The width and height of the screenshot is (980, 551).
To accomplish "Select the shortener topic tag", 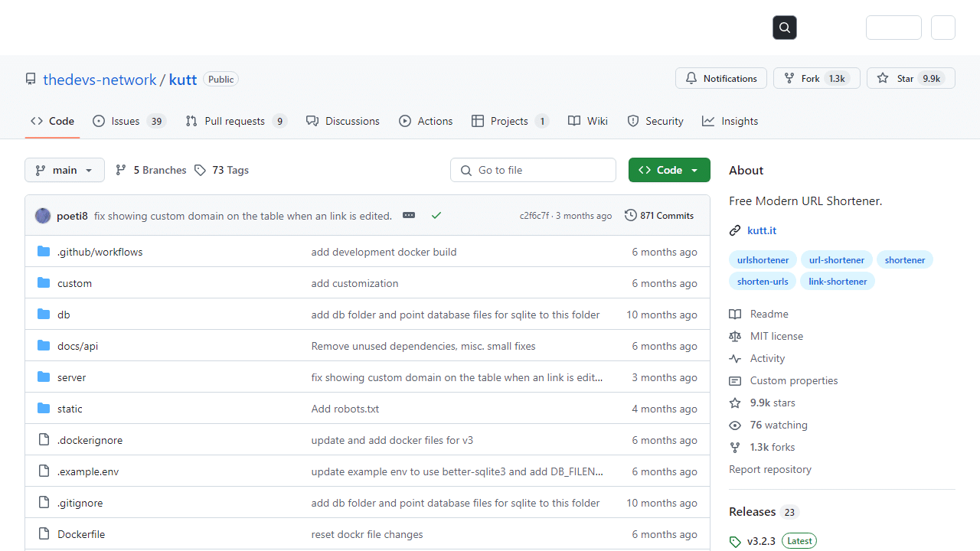I will tap(905, 260).
